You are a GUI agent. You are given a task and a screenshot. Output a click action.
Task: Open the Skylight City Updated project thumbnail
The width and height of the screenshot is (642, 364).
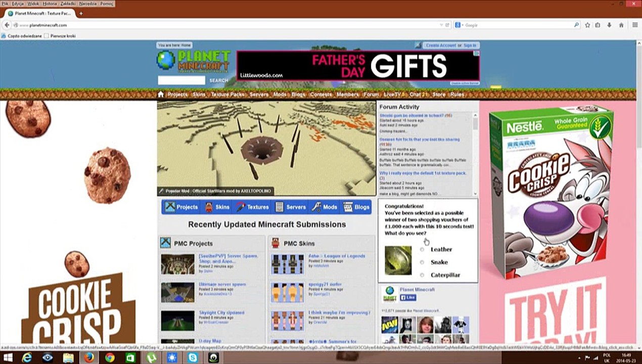(x=177, y=321)
